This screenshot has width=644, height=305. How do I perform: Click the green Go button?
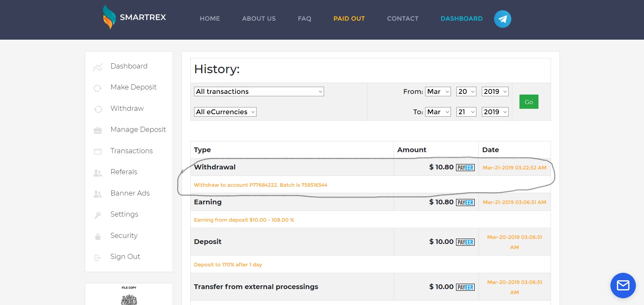(529, 102)
